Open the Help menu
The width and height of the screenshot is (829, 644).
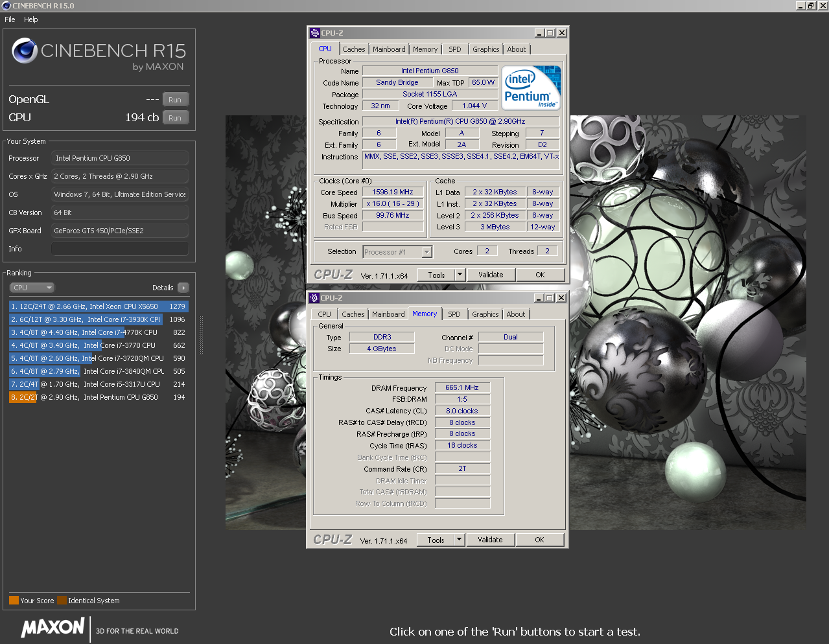pyautogui.click(x=31, y=19)
